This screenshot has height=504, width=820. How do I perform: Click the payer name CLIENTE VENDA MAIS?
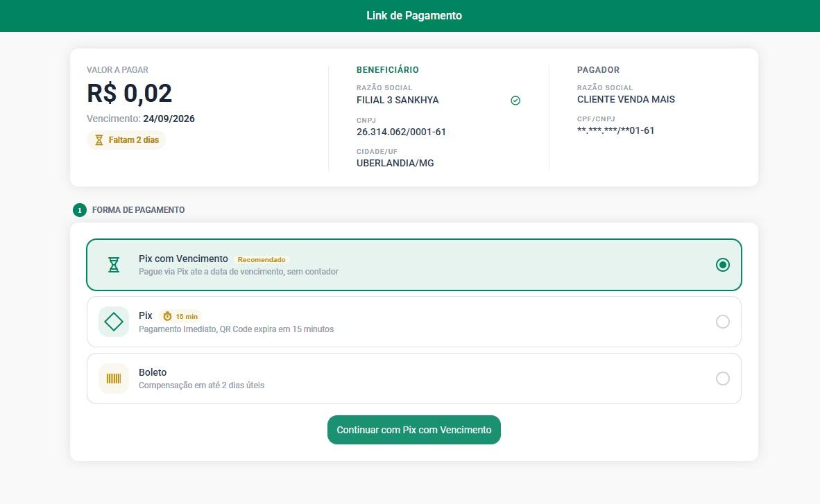point(626,99)
